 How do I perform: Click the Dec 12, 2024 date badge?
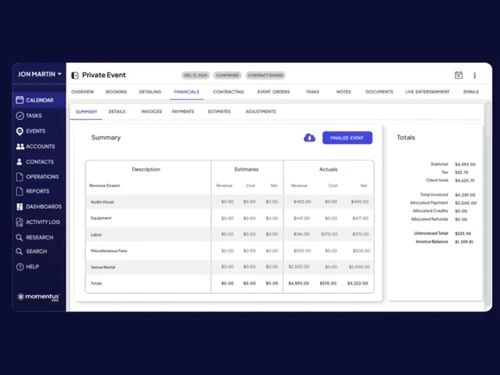(196, 75)
